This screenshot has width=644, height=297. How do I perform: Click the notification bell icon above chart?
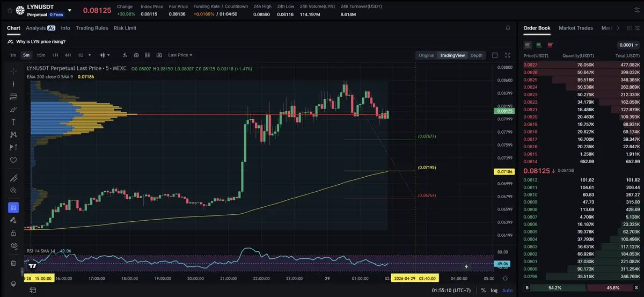point(508,28)
